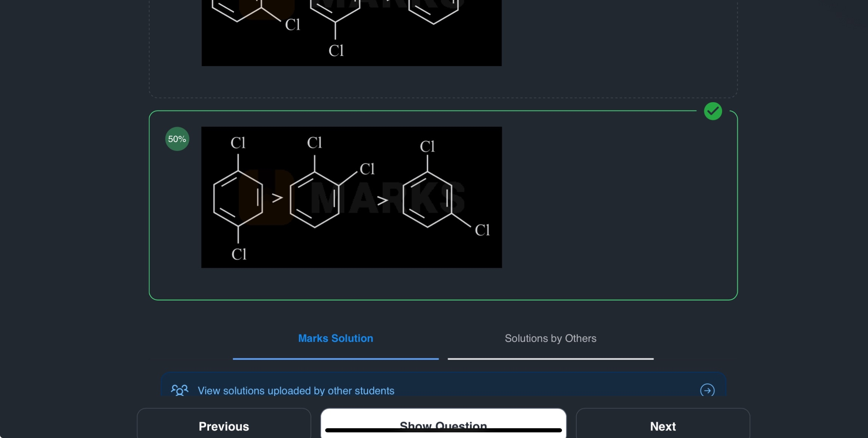Screen dimensions: 868x438
Task: Click the circled right-arrow icon
Action: [x=707, y=390]
